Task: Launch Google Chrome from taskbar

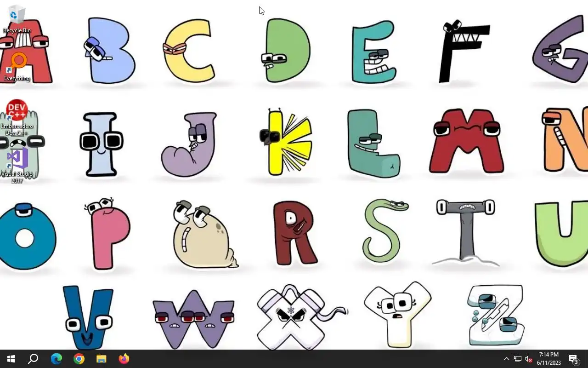Action: click(79, 359)
